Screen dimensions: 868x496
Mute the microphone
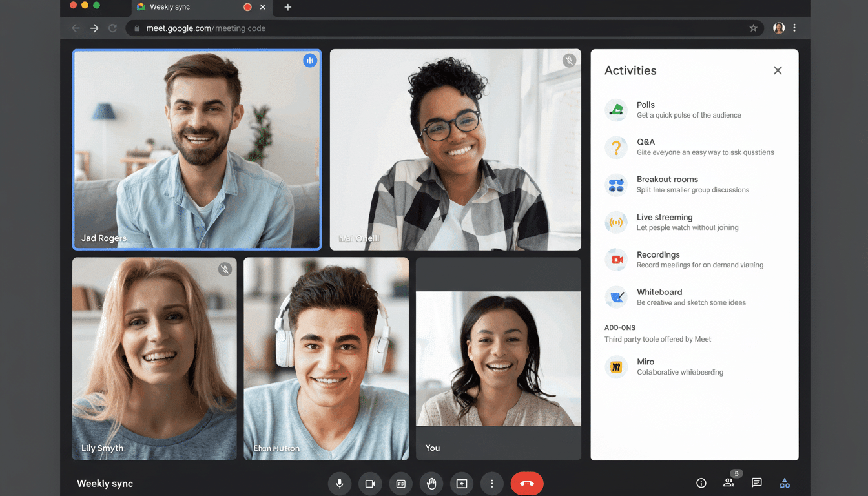pyautogui.click(x=339, y=483)
